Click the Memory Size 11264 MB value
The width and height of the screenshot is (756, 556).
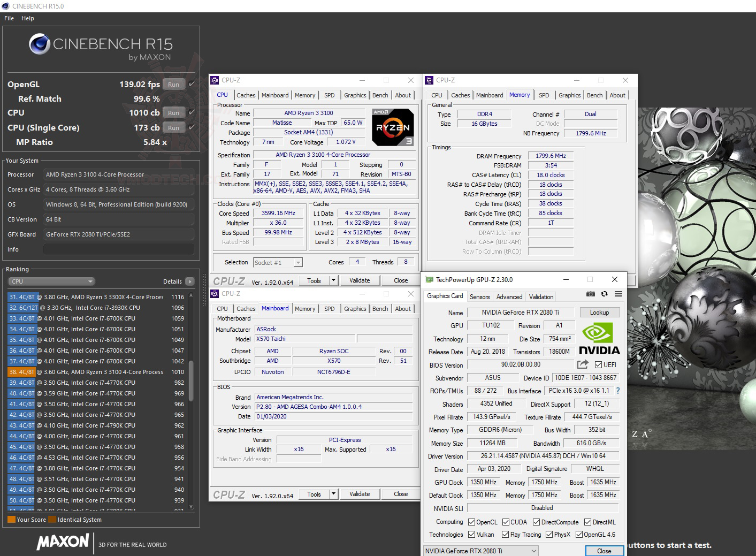coord(492,443)
